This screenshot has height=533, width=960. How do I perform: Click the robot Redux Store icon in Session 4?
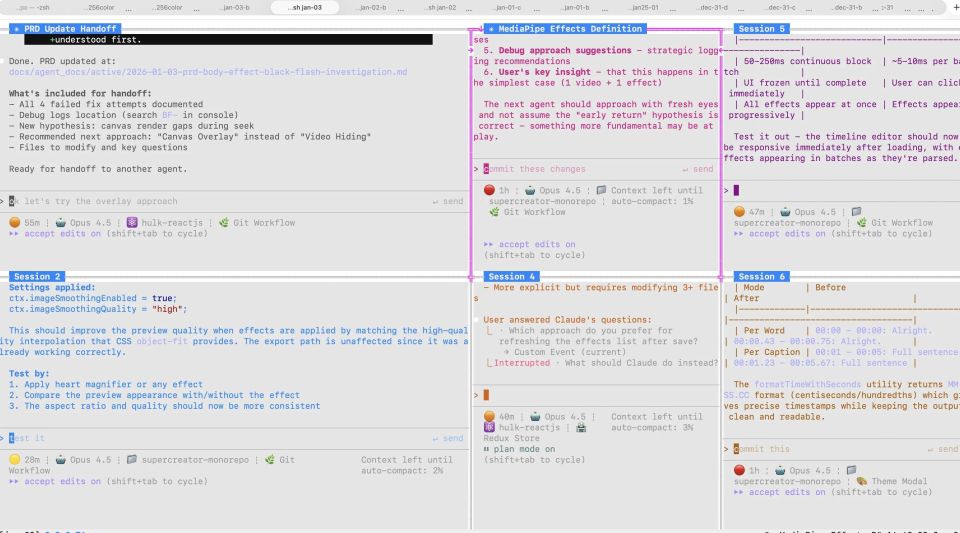(x=581, y=427)
